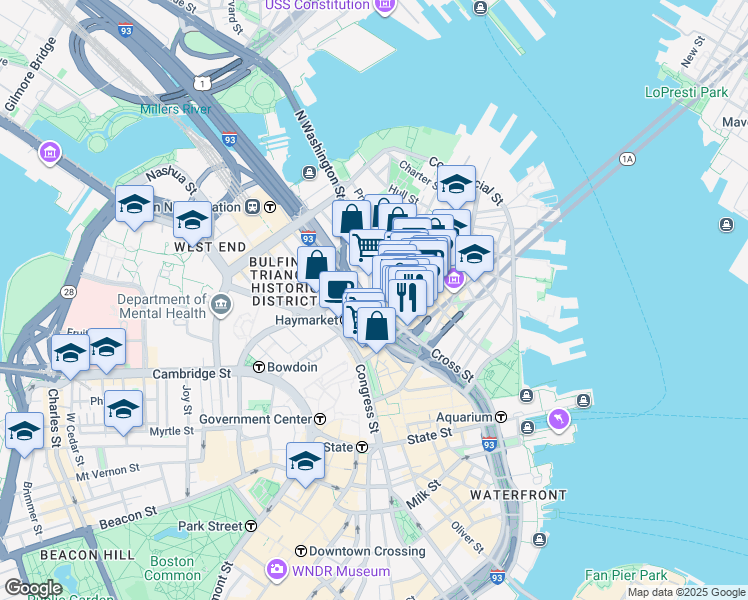748x600 pixels.
Task: Click the LoPresti Park label
Action: pos(686,92)
